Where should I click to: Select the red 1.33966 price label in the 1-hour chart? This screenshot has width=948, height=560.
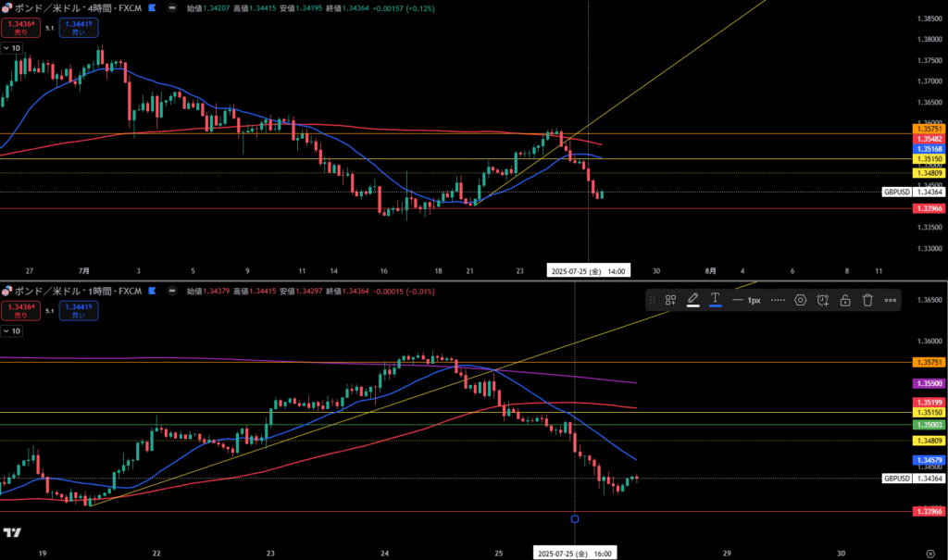[x=929, y=512]
